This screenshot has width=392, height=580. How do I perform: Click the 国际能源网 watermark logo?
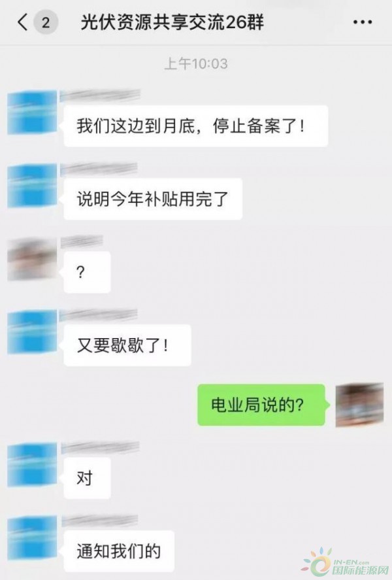346,562
